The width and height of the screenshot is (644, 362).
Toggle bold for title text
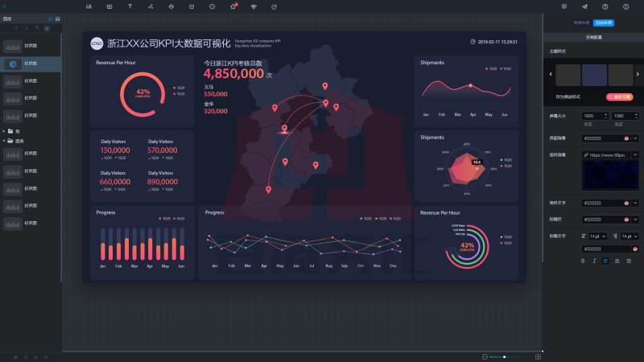[583, 261]
